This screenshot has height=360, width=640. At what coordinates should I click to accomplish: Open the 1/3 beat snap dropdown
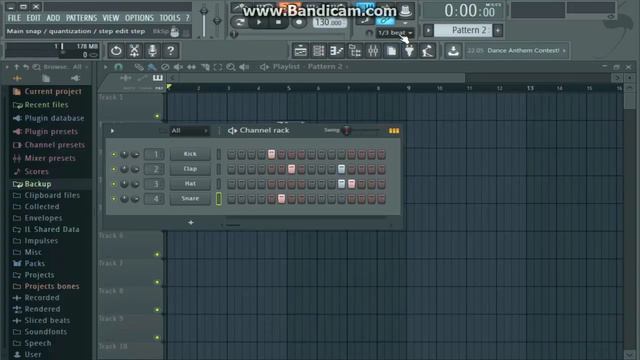pos(395,33)
